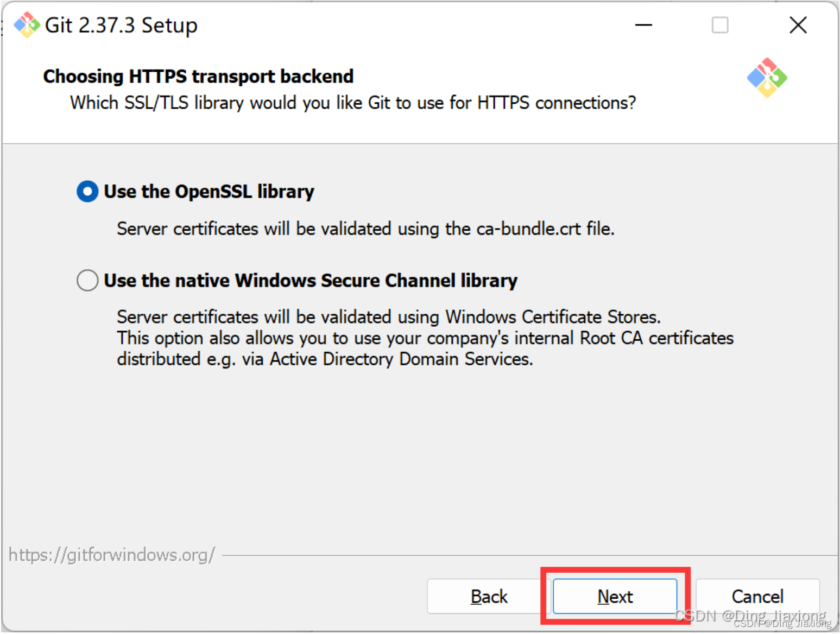Screen dimensions: 840x634
Task: Click the Windows Certificate Stores description text
Action: [x=389, y=316]
